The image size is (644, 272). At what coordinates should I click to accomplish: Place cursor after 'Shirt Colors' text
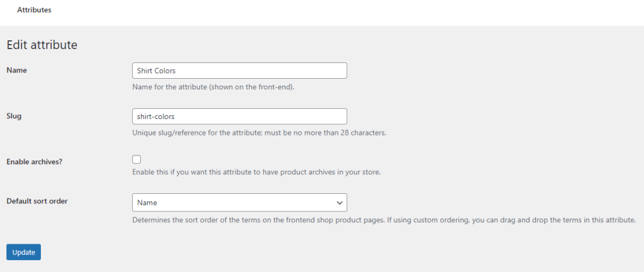click(x=189, y=71)
